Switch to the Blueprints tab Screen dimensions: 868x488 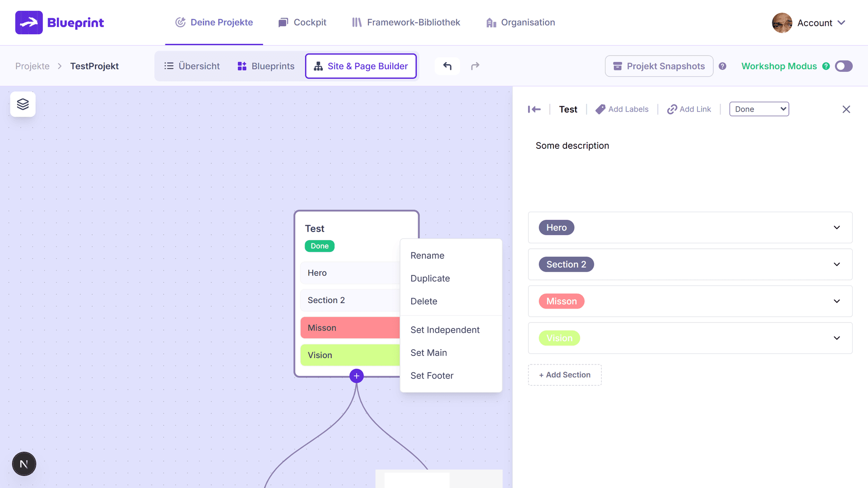click(x=266, y=66)
